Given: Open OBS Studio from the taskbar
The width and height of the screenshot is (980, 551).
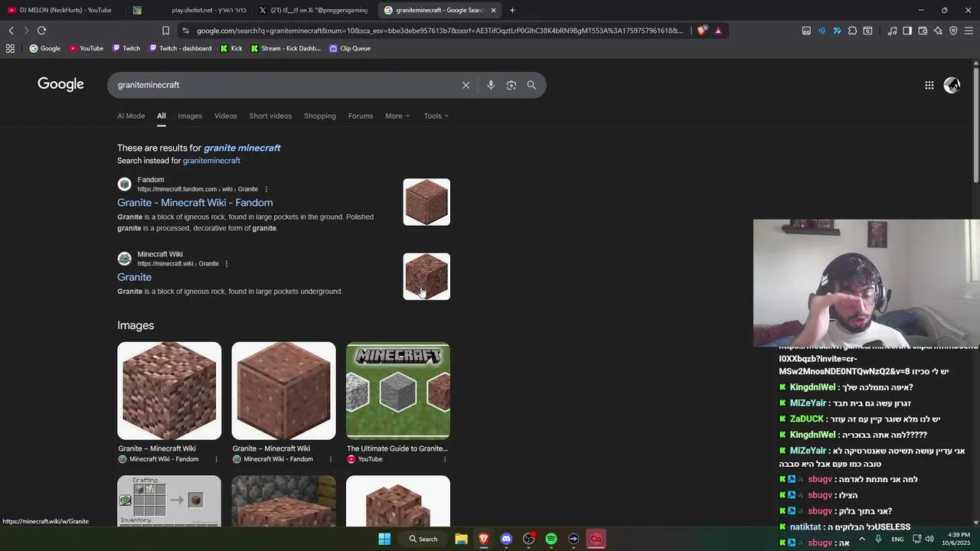Looking at the screenshot, I should (528, 539).
